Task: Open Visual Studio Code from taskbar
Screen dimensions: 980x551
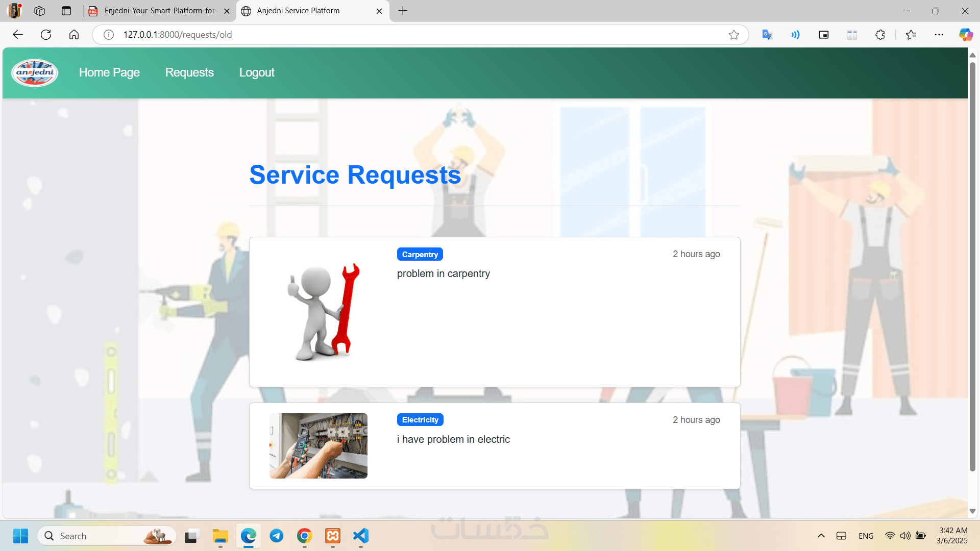Action: 360,536
